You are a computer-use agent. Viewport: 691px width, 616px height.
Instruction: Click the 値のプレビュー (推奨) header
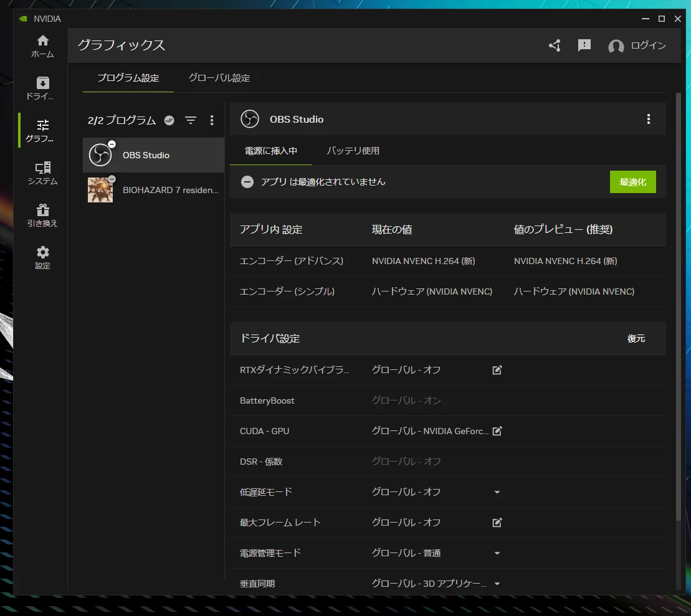(x=563, y=229)
